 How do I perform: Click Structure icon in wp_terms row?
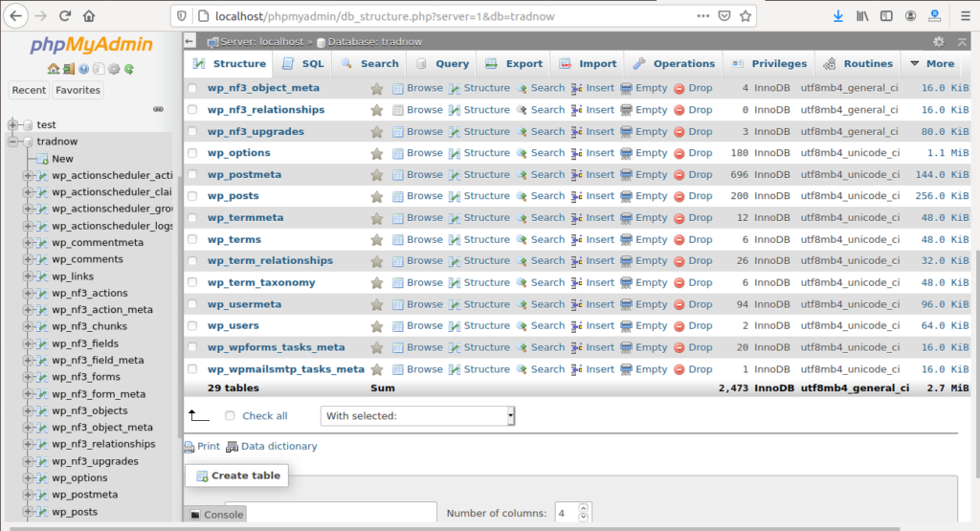(x=455, y=240)
